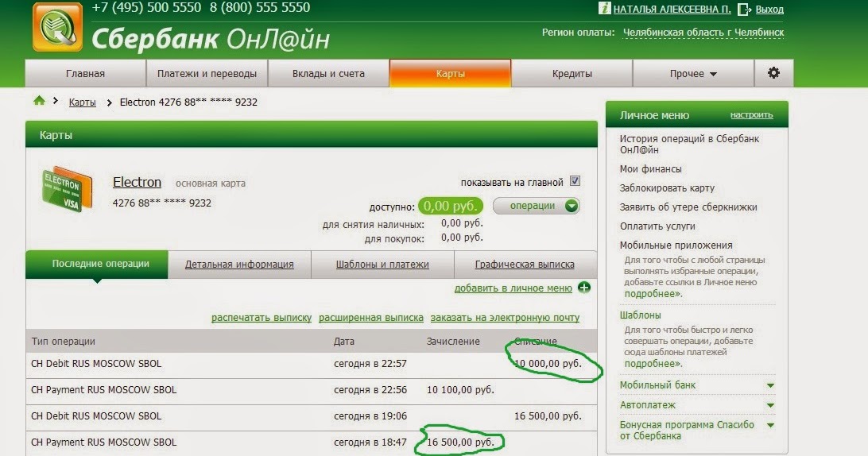This screenshot has height=456, width=868.
Task: Open the Платежи и переводы tab
Action: point(207,74)
